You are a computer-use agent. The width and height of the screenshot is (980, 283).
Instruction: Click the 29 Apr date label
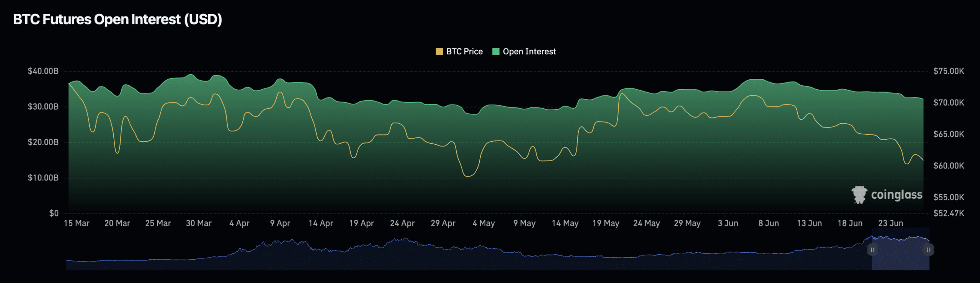coord(443,223)
